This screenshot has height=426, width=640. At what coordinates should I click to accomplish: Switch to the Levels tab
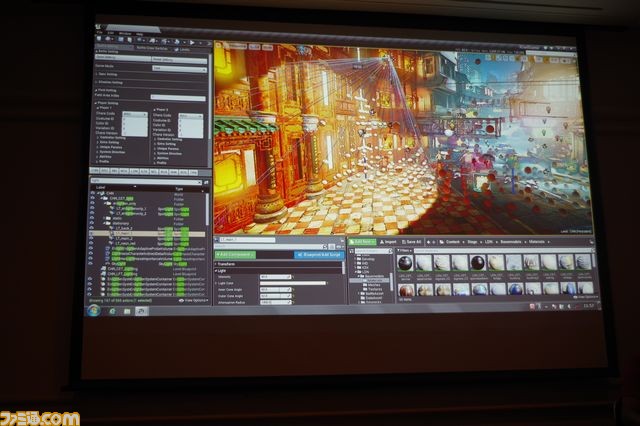[x=182, y=49]
